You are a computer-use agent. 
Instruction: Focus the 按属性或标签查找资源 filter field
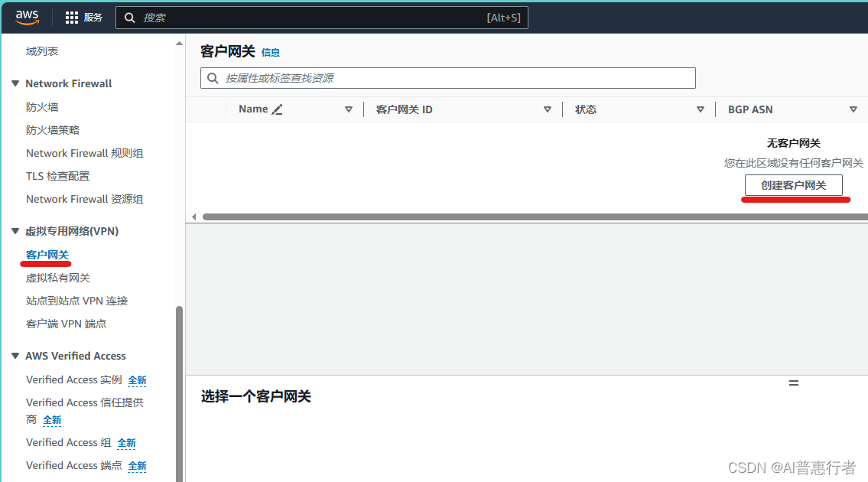click(448, 78)
